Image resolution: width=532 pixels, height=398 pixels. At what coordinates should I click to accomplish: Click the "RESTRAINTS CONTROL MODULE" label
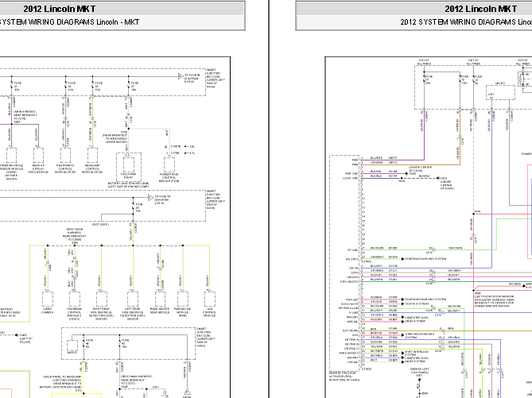pos(65,169)
